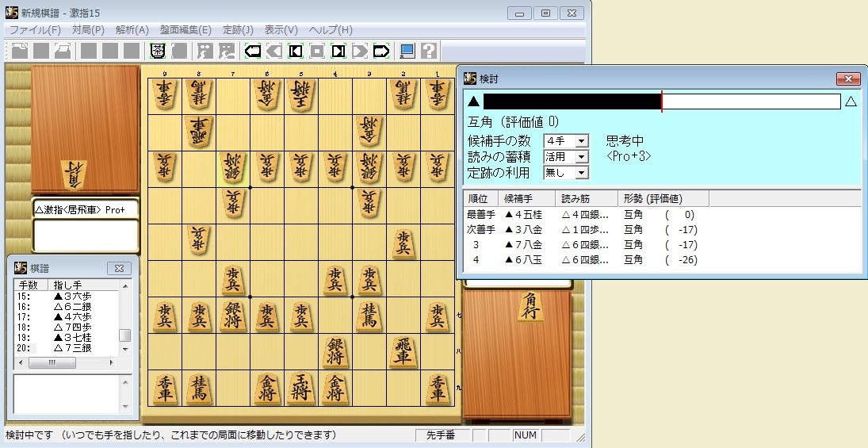
Task: Click the tea cup break toolbar icon
Action: coord(158,51)
